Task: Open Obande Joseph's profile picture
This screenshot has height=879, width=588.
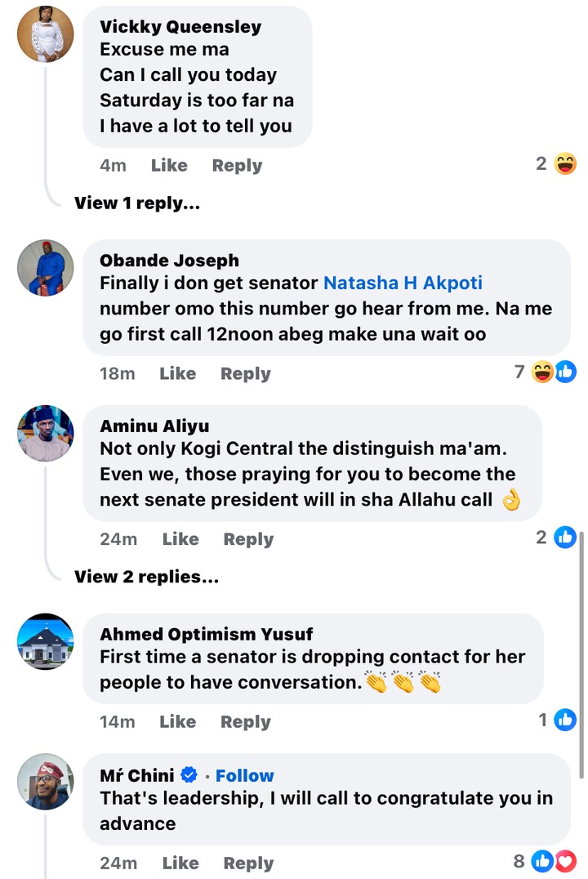Action: click(46, 268)
